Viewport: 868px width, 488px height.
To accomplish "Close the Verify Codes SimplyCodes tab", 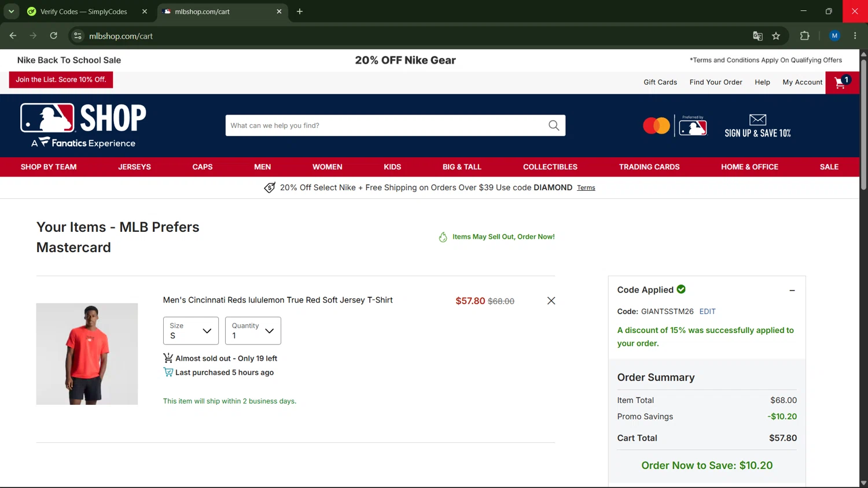I will tap(145, 12).
